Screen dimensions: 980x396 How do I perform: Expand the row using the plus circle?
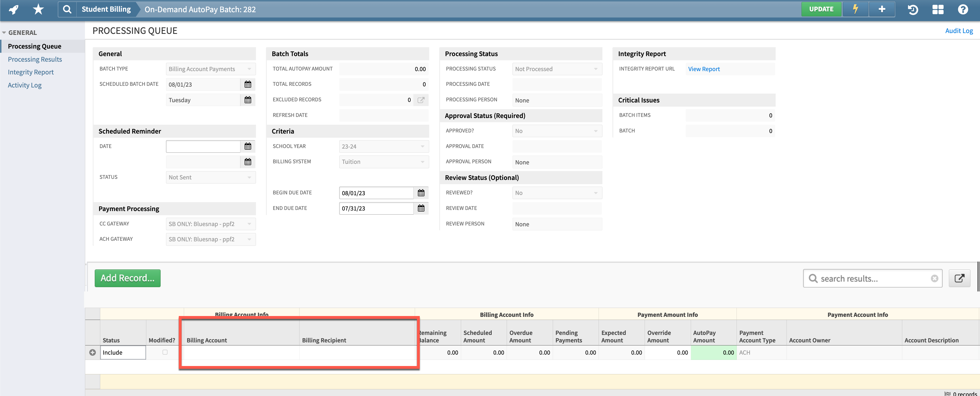click(x=92, y=353)
